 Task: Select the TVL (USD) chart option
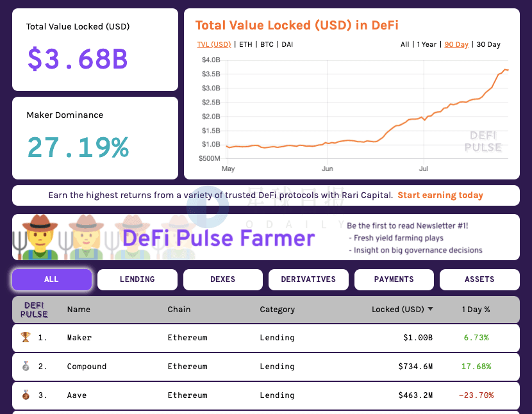click(213, 44)
